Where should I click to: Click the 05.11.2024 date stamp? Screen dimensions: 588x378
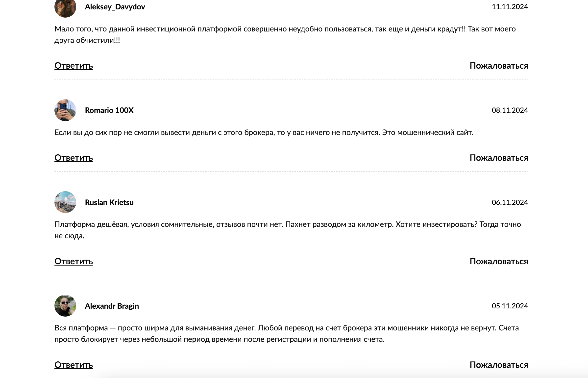[510, 306]
